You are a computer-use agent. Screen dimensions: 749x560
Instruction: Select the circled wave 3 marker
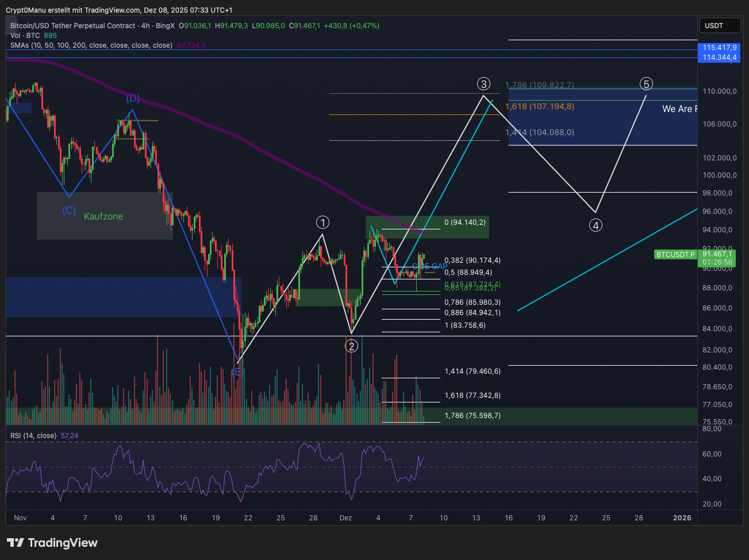(483, 84)
